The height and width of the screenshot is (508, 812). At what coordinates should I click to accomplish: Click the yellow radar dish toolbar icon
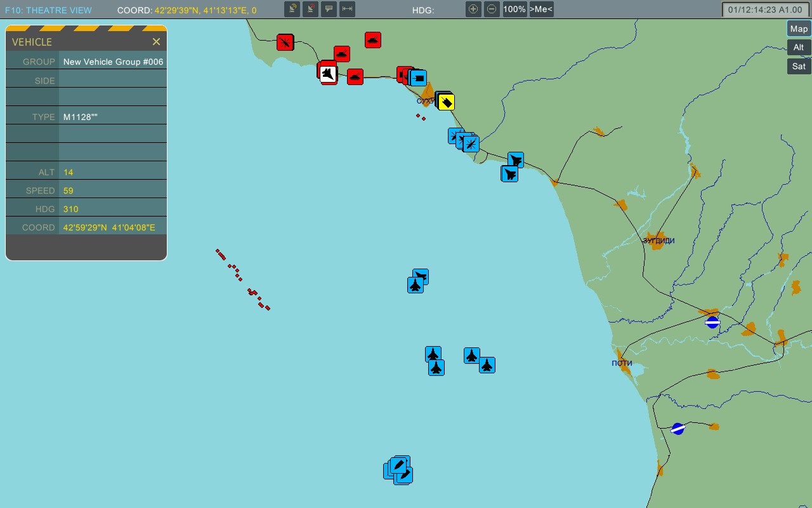pos(292,9)
